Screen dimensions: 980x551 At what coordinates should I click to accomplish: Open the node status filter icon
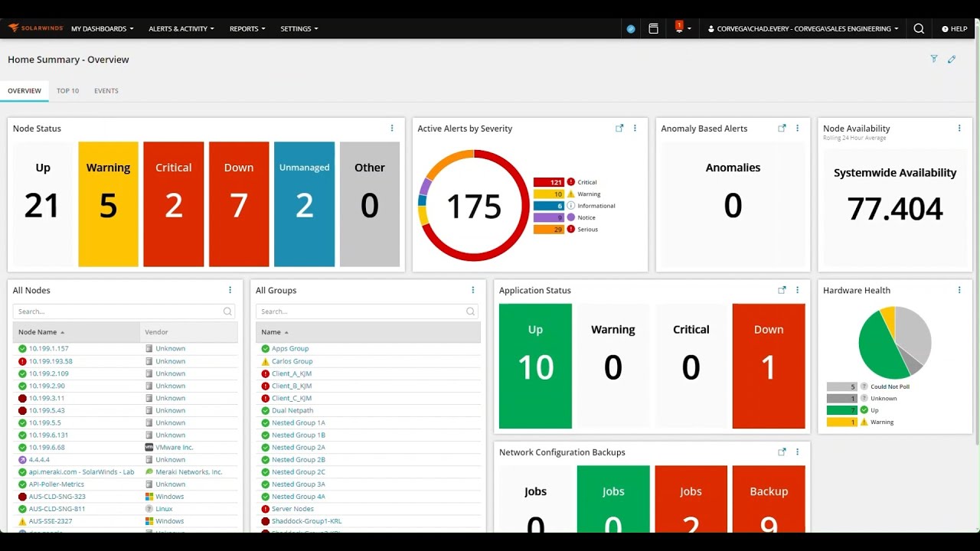933,59
